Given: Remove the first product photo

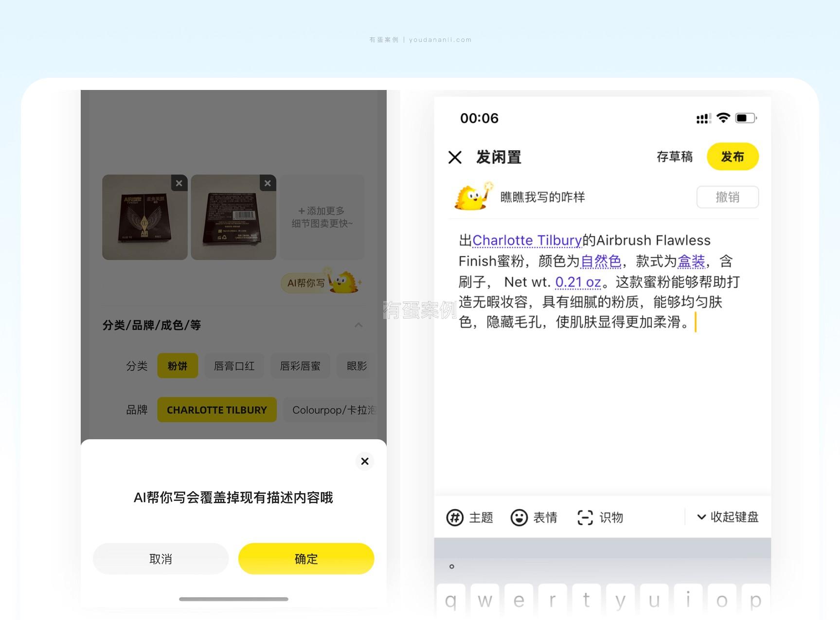Looking at the screenshot, I should coord(179,183).
